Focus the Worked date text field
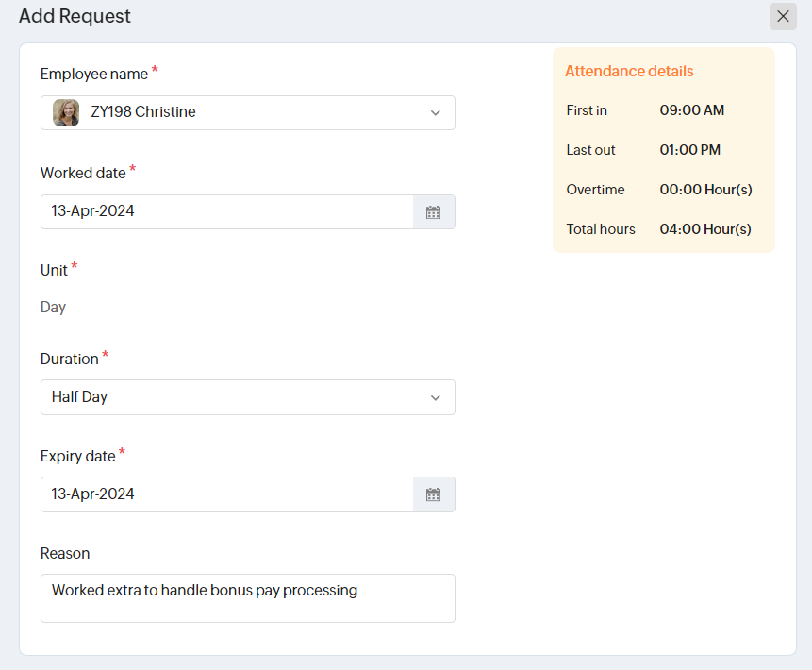Screen dimensions: 812x670 [226, 211]
